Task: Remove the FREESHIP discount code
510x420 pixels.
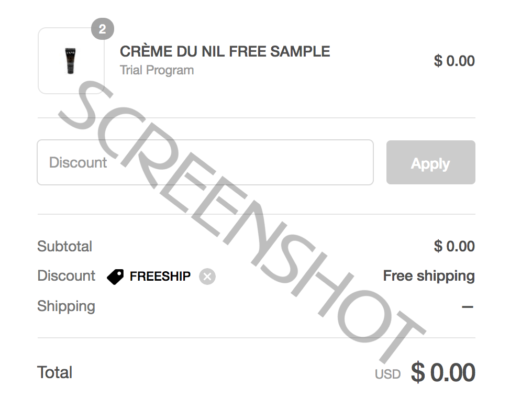Action: pos(207,277)
